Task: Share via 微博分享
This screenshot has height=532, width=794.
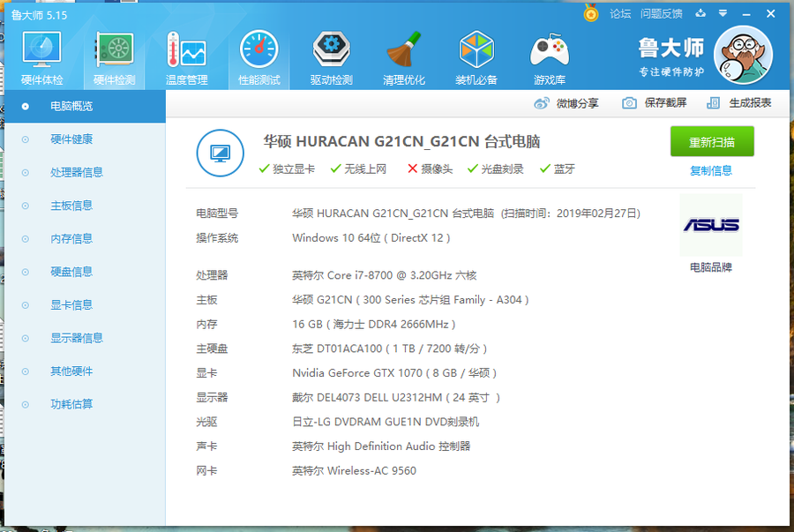Action: 566,103
